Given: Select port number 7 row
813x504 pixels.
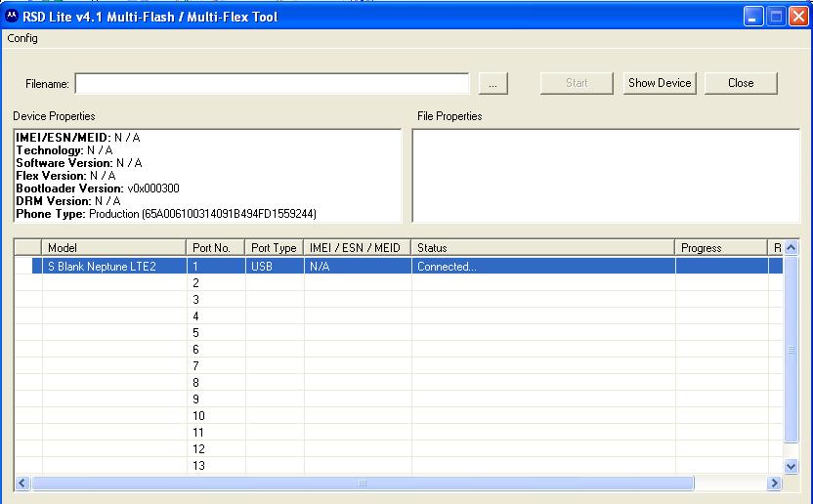Looking at the screenshot, I should click(399, 366).
